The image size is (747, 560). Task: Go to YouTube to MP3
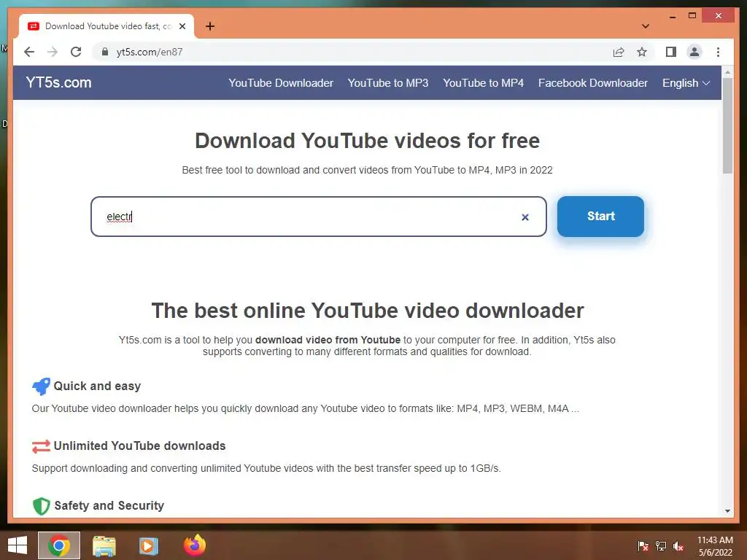[388, 83]
